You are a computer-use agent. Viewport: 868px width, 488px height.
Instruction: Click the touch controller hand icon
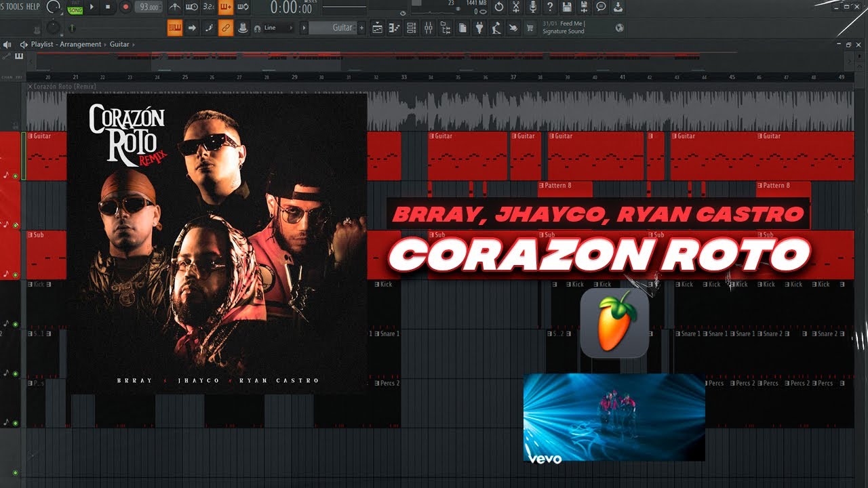click(x=513, y=28)
